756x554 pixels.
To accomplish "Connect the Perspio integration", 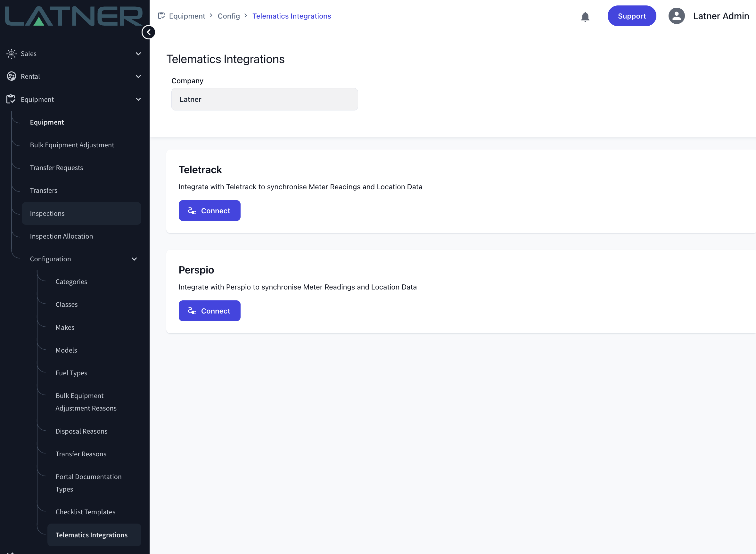I will (209, 311).
